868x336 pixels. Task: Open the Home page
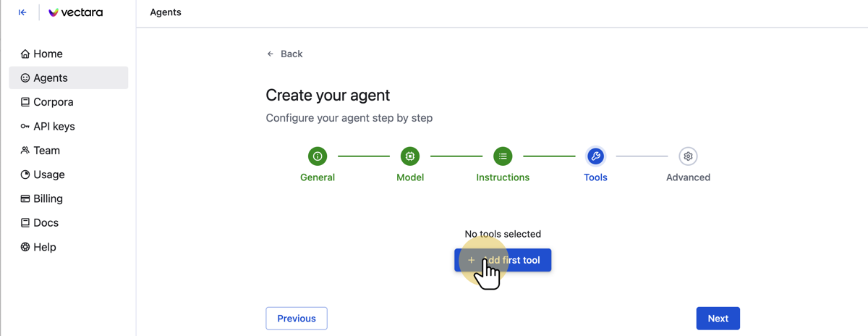(48, 54)
